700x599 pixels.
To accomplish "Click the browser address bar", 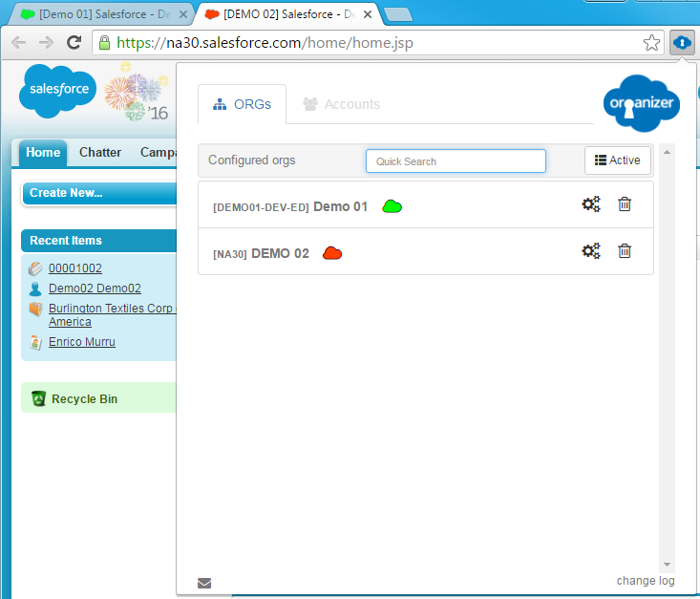I will pos(375,43).
